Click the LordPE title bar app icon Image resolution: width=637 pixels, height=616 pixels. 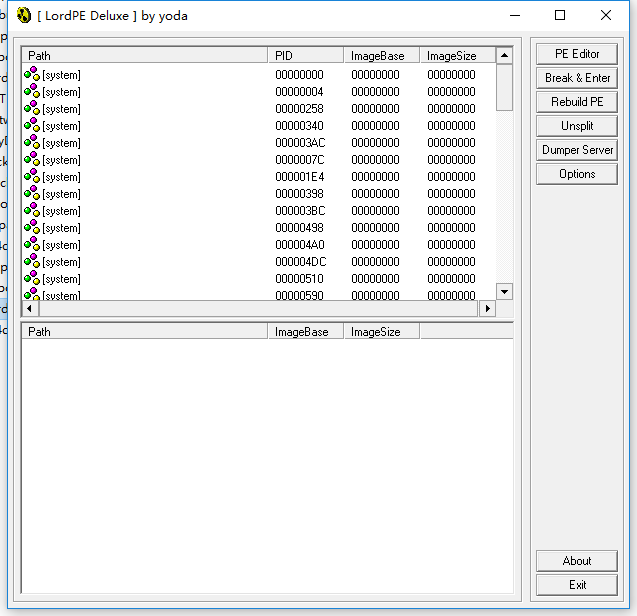24,16
